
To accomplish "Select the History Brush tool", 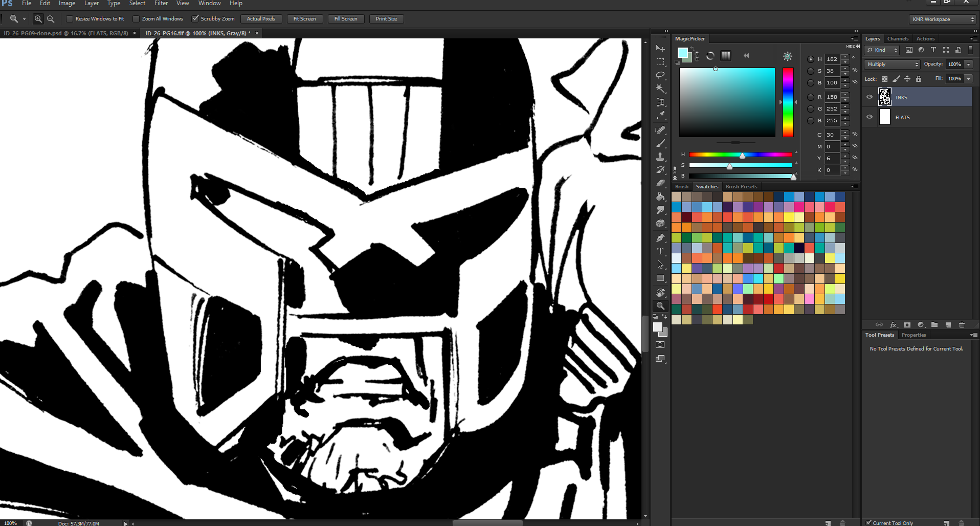I will coord(660,170).
